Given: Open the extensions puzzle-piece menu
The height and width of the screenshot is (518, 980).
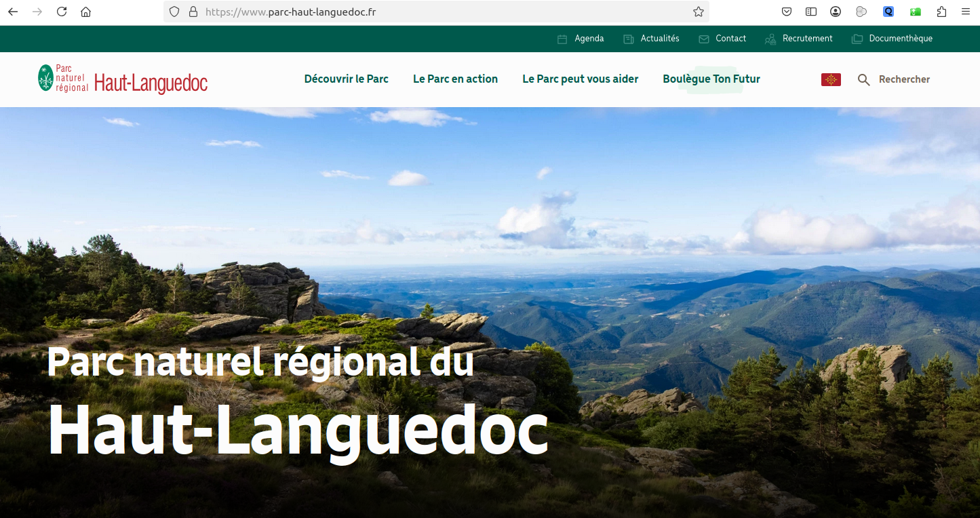Looking at the screenshot, I should point(941,12).
